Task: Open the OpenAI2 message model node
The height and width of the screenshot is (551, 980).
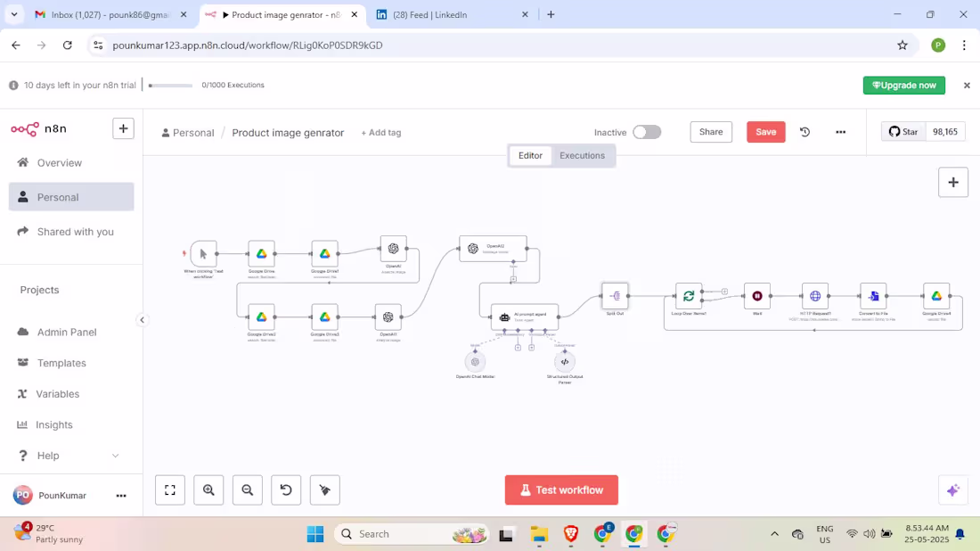Action: pyautogui.click(x=494, y=250)
